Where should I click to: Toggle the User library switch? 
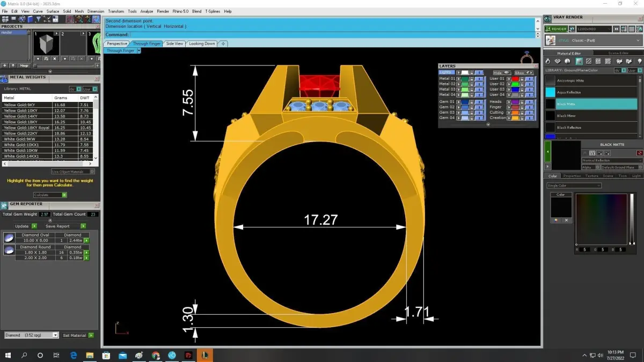click(x=635, y=70)
